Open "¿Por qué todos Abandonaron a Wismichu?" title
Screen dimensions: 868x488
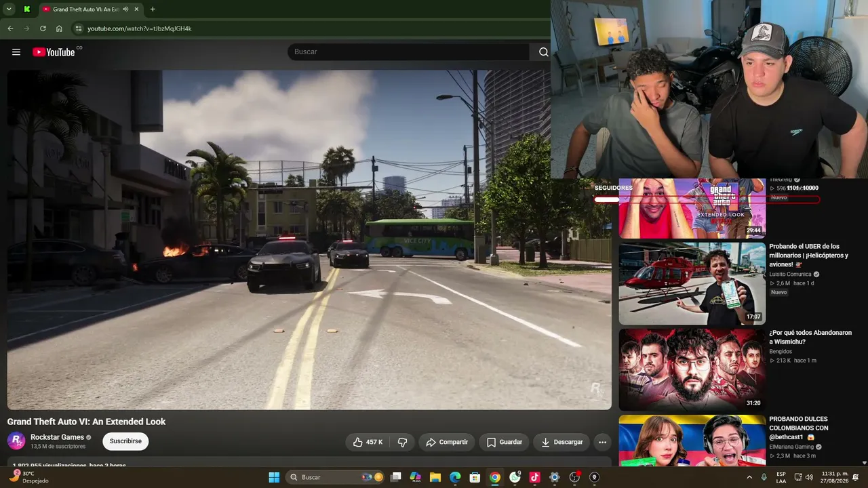(x=810, y=337)
